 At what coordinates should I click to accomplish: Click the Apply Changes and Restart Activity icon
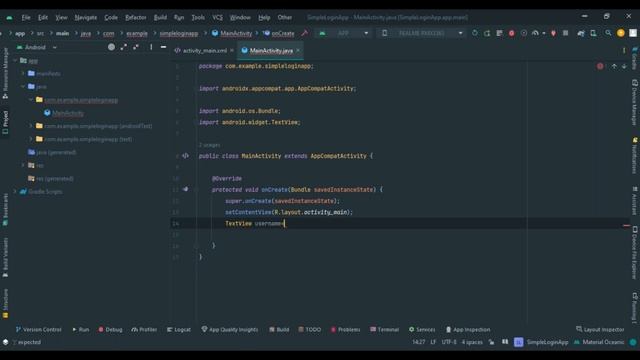(x=487, y=33)
